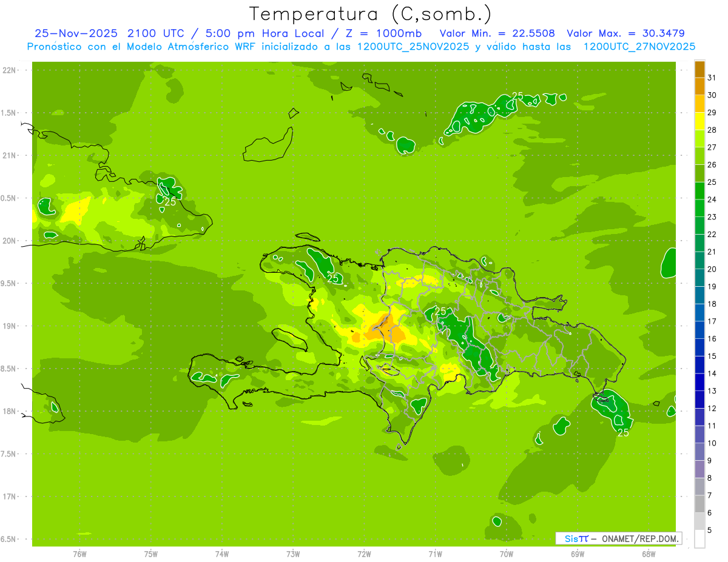Viewport: 728px width, 562px height.
Task: Click the "18N" latitude axis label
Action: pos(9,411)
